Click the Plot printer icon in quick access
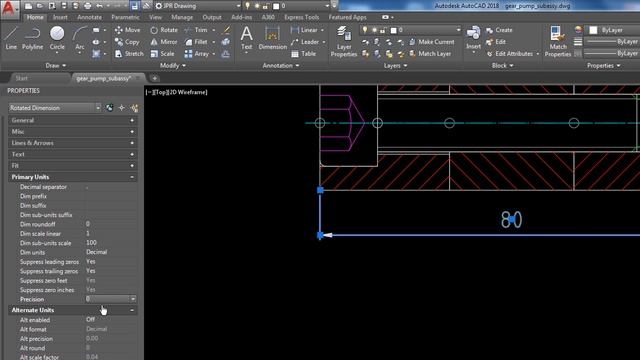640x360 pixels. tap(87, 6)
